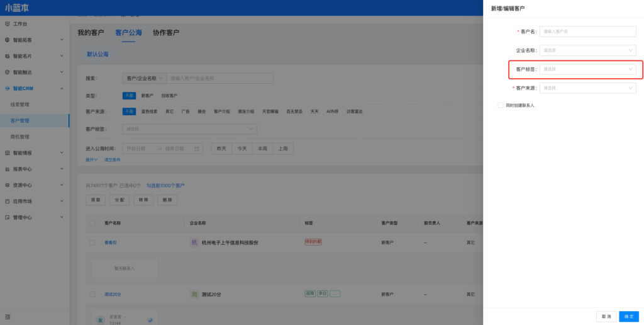The image size is (644, 325).
Task: Switch to the 我的客户 tab
Action: coord(91,33)
